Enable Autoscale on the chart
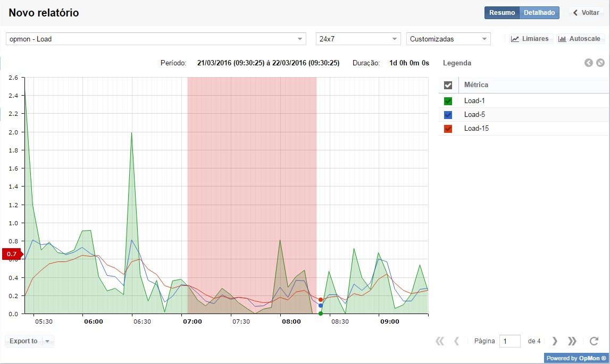The width and height of the screenshot is (610, 364). (x=580, y=39)
